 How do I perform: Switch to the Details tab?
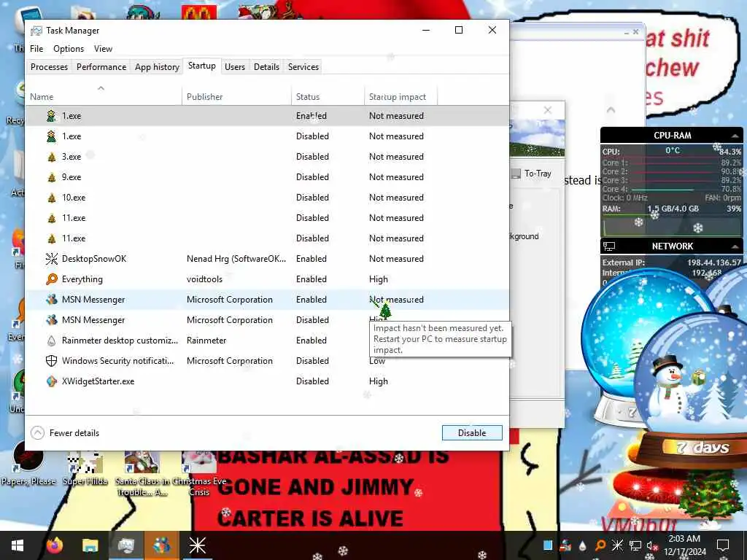(266, 66)
